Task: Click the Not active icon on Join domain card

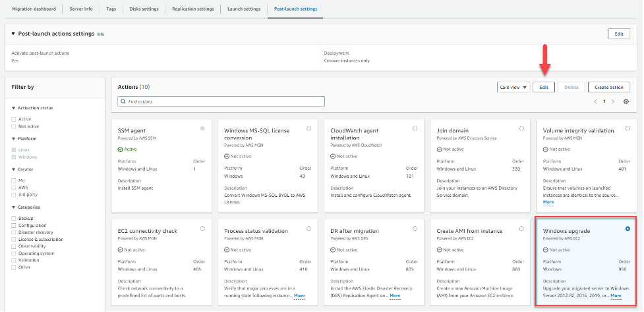Action: point(440,149)
